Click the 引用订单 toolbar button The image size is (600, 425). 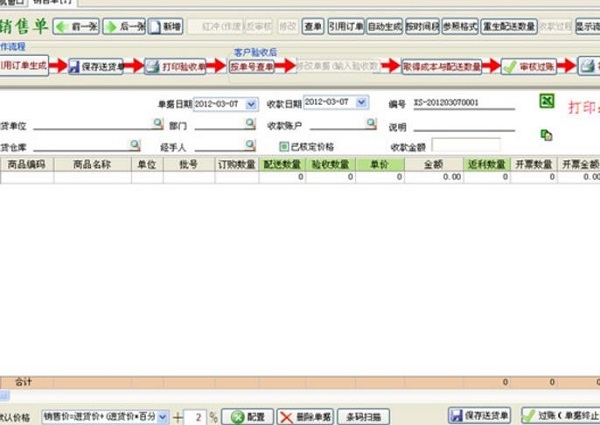(x=346, y=26)
